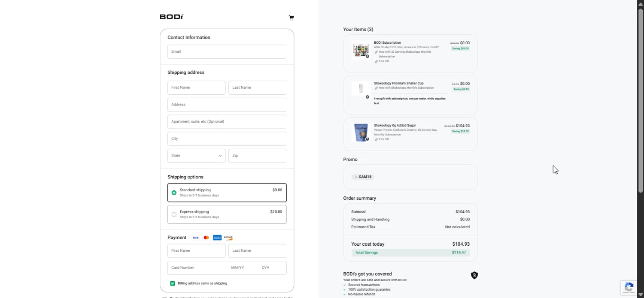Remove the SAM15 promo code
644x298 pixels.
(356, 177)
